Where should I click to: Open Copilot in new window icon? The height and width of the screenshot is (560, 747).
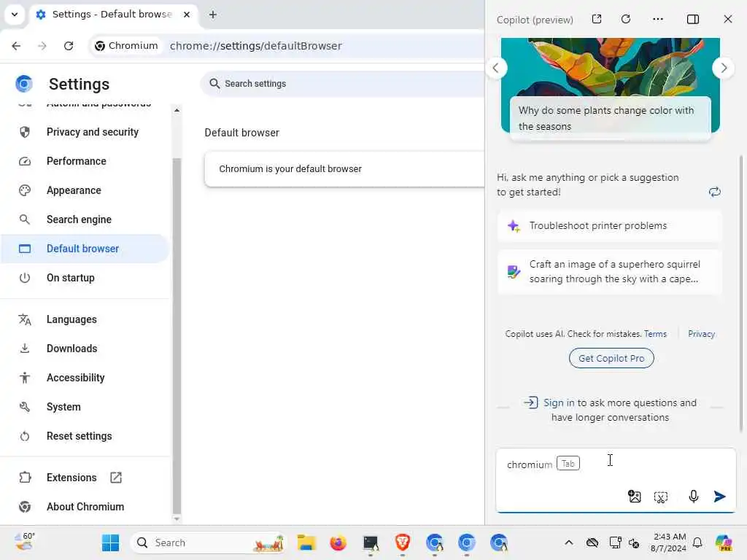click(x=597, y=19)
